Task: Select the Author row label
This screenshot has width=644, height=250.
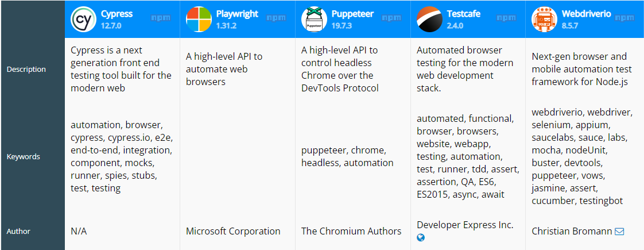Action: click(x=18, y=232)
